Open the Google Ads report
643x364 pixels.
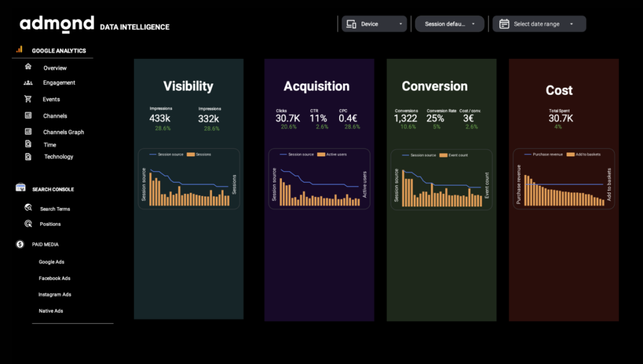click(51, 262)
